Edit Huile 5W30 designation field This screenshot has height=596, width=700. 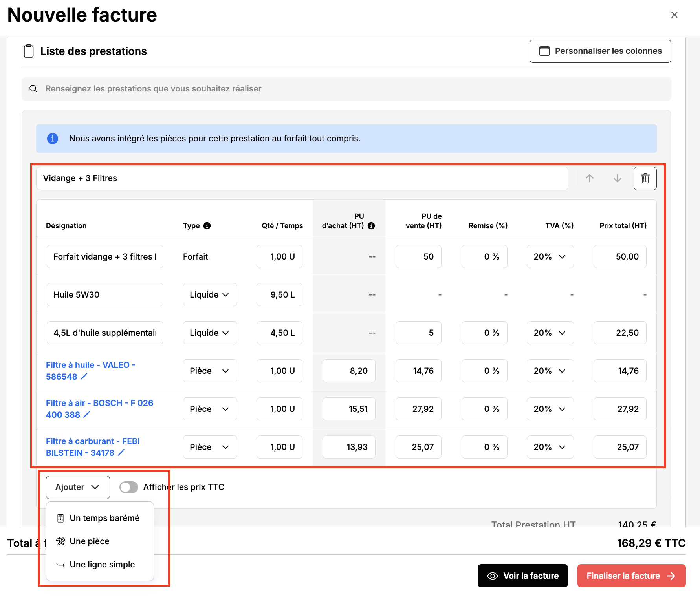pyautogui.click(x=105, y=295)
